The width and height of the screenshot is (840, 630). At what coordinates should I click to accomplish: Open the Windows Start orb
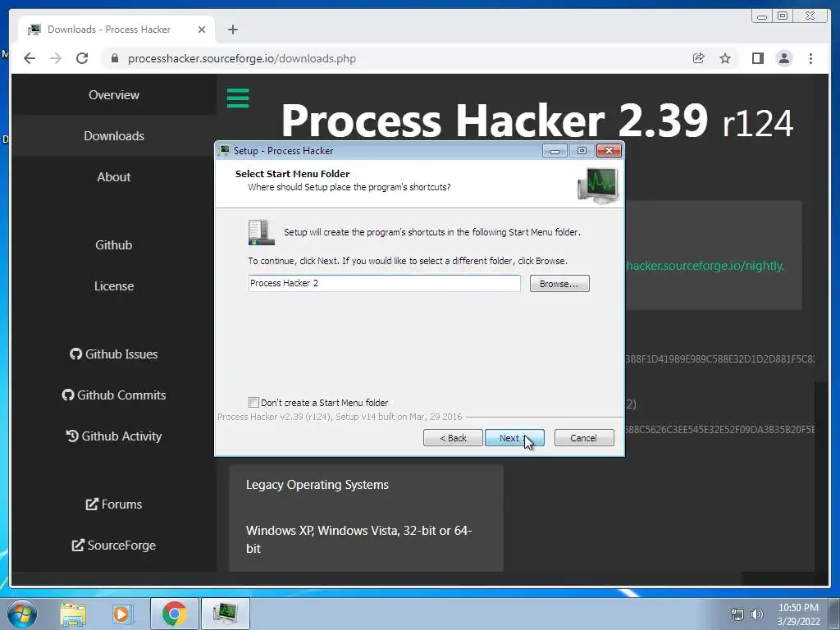22,614
